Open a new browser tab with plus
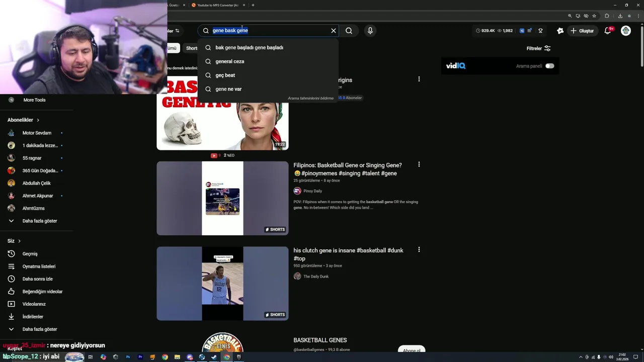644x362 pixels. tap(253, 5)
